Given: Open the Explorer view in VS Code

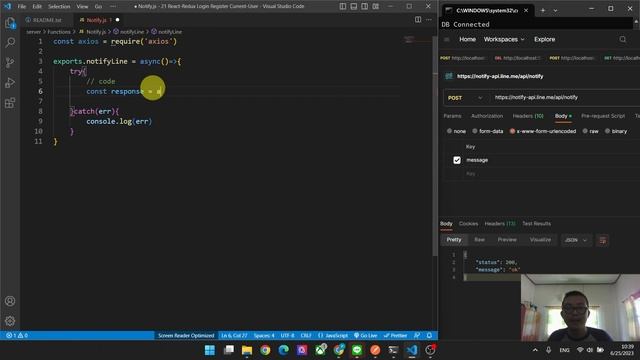Looking at the screenshot, I should pos(10,23).
